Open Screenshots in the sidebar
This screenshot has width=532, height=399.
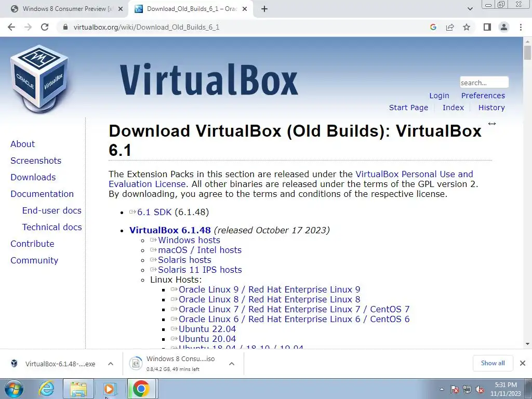[36, 161]
